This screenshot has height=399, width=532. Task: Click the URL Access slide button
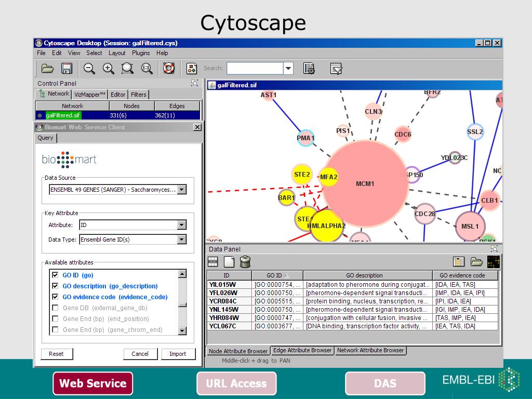(236, 383)
